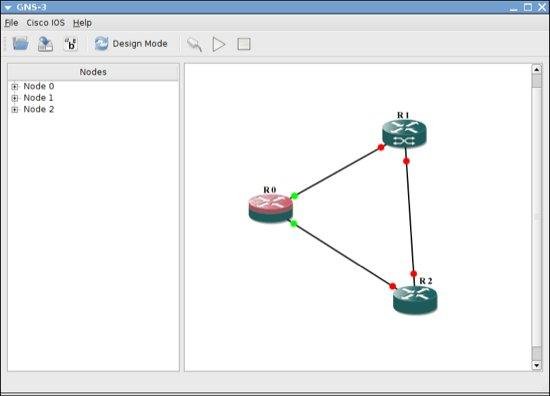Screen dimensions: 550x396
Task: Select the R 0 router icon
Action: 270,209
